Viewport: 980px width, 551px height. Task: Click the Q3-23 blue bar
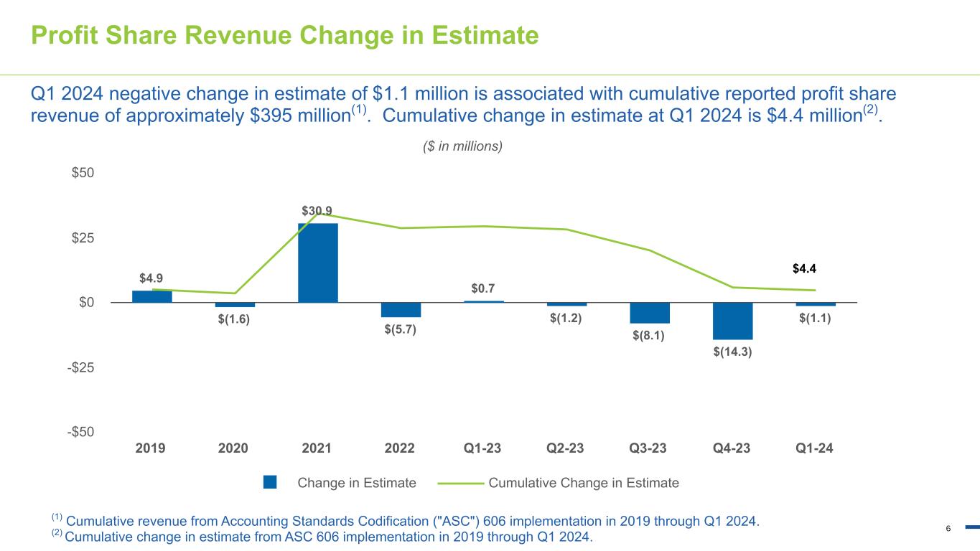(x=650, y=313)
